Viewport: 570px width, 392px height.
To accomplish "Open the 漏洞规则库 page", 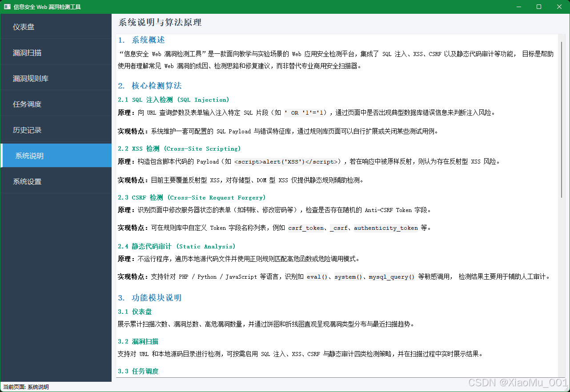I will point(56,79).
